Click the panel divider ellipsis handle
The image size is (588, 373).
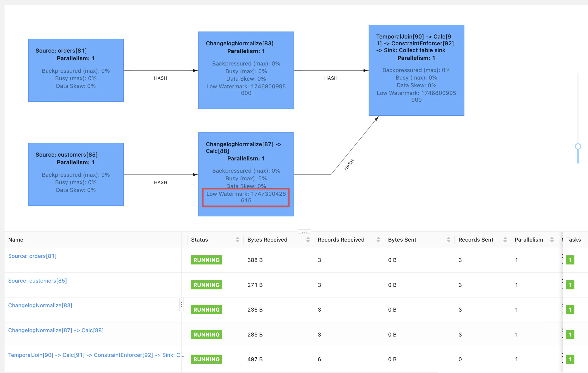coord(304,232)
